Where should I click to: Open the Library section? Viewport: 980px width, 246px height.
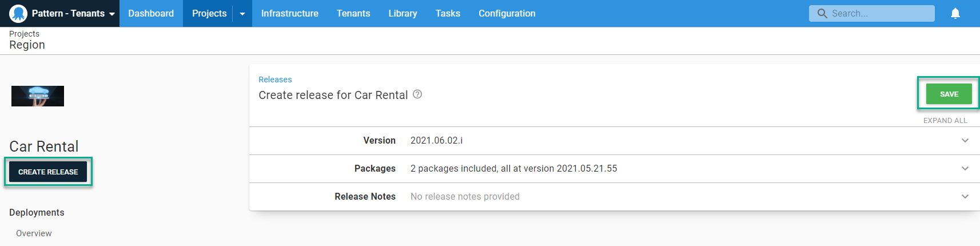tap(403, 13)
